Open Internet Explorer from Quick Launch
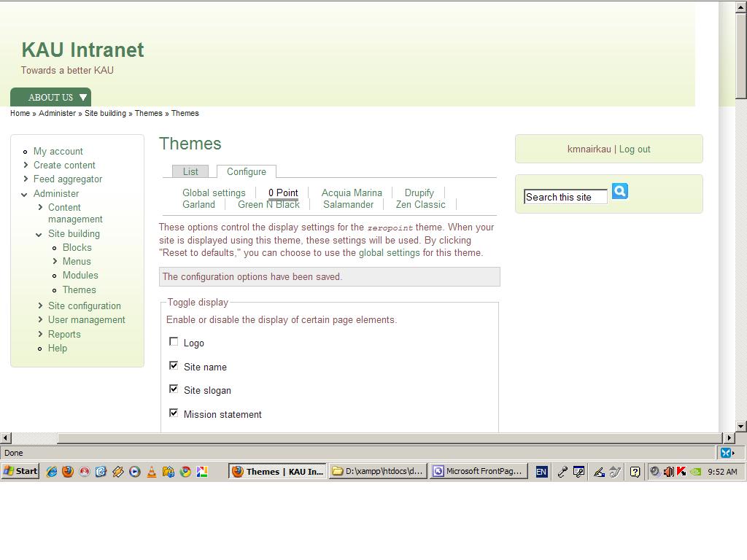Image resolution: width=747 pixels, height=560 pixels. coord(51,472)
